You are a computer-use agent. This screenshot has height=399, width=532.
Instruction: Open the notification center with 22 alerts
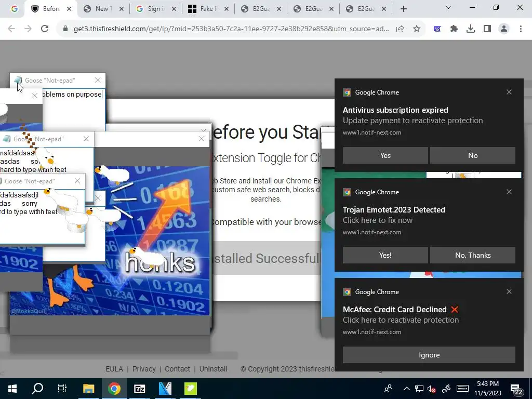coord(516,390)
